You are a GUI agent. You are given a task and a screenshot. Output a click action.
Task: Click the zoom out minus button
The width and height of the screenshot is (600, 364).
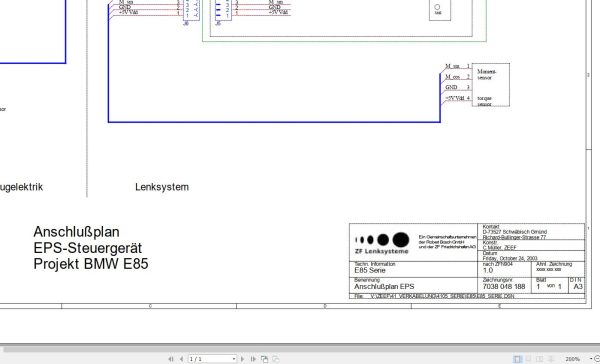597,359
